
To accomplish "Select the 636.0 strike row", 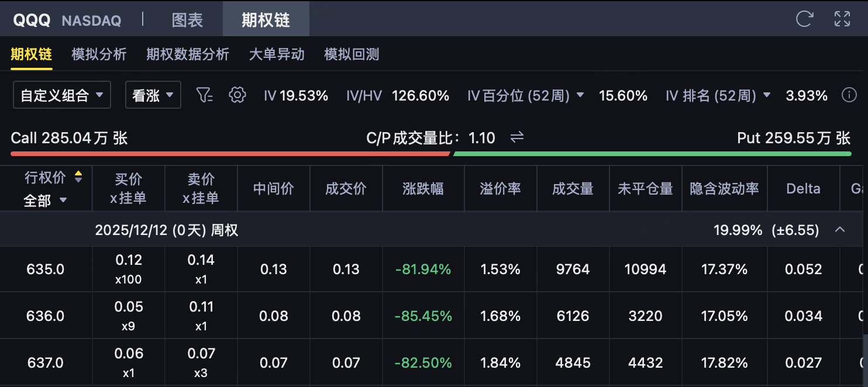I will (x=46, y=316).
